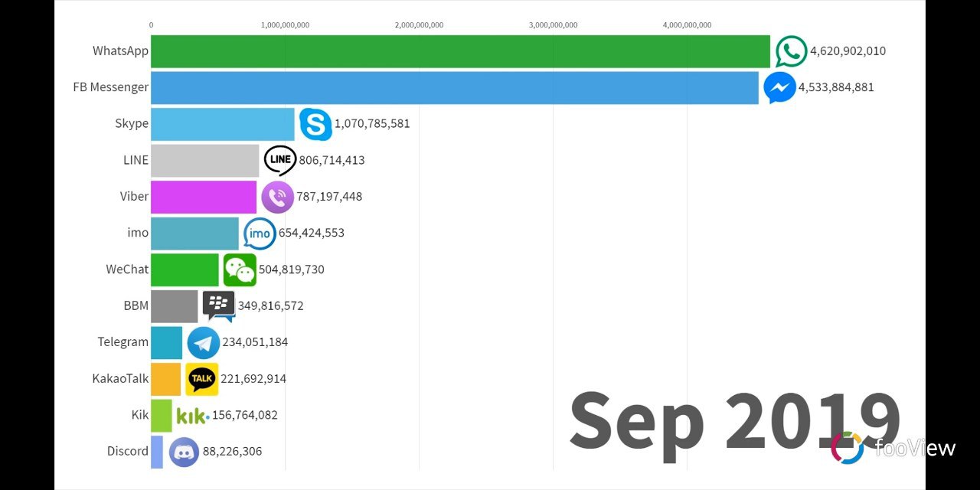Click the value 4,620,902,010
Screen dimensions: 980x490
click(848, 51)
